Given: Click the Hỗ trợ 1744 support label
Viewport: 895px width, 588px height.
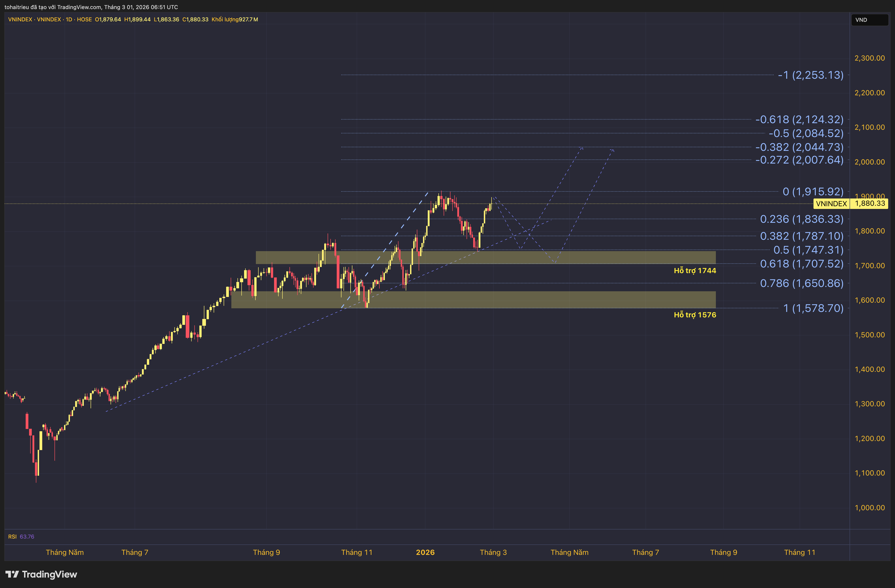Looking at the screenshot, I should click(695, 270).
